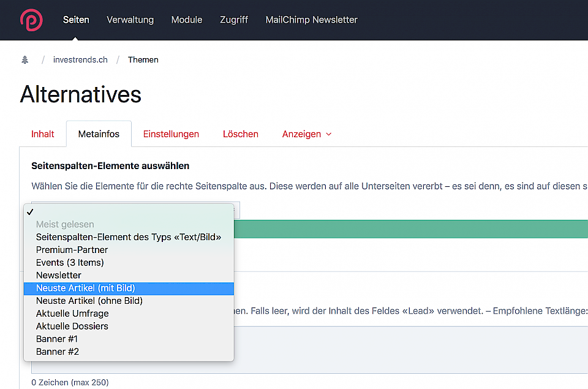Pick Neuste Artikel (mit Bild) option
Viewport: 588px width, 389px height.
click(86, 288)
